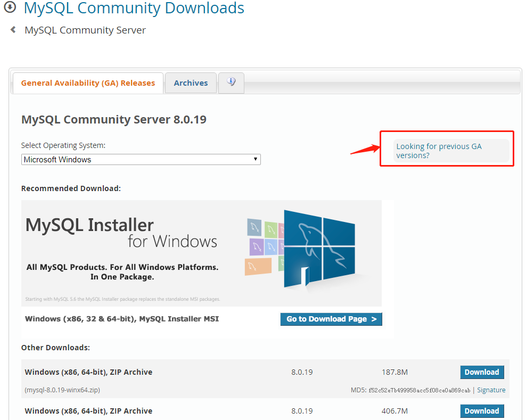526x420 pixels.
Task: Click the Other Downloads: label
Action: pyautogui.click(x=55, y=348)
